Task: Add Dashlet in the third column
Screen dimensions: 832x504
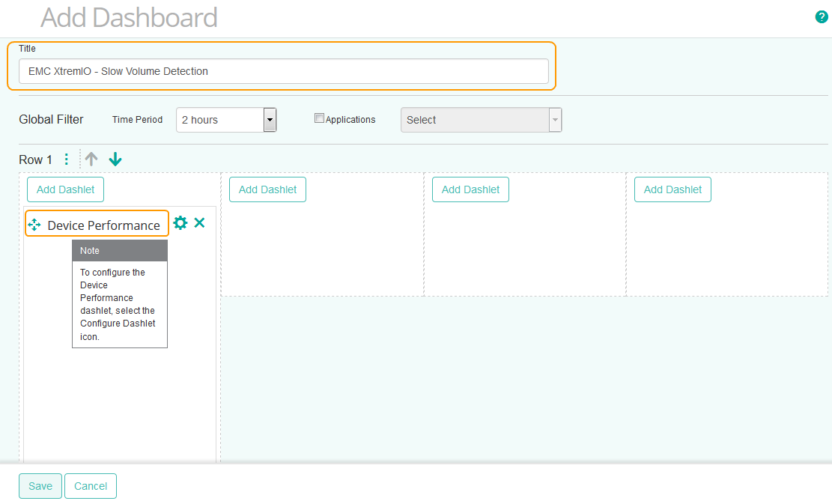Action: pos(470,189)
